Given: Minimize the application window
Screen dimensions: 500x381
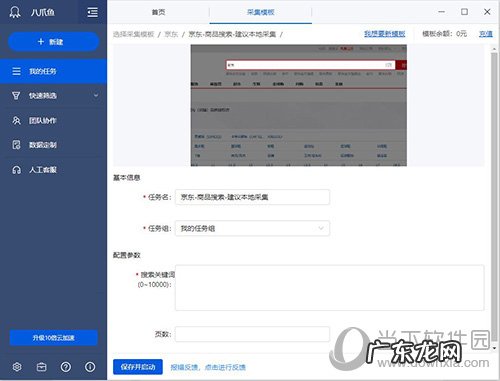Looking at the screenshot, I should pyautogui.click(x=442, y=12).
